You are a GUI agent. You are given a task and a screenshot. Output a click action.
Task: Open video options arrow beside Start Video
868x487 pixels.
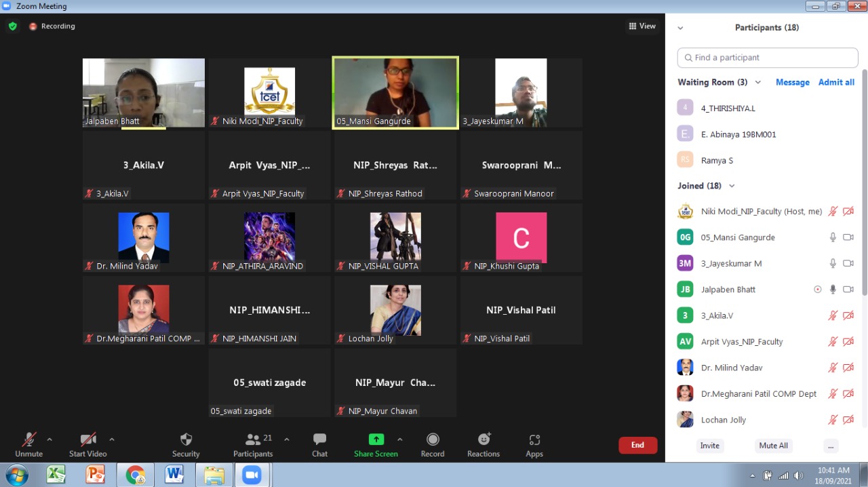[112, 439]
